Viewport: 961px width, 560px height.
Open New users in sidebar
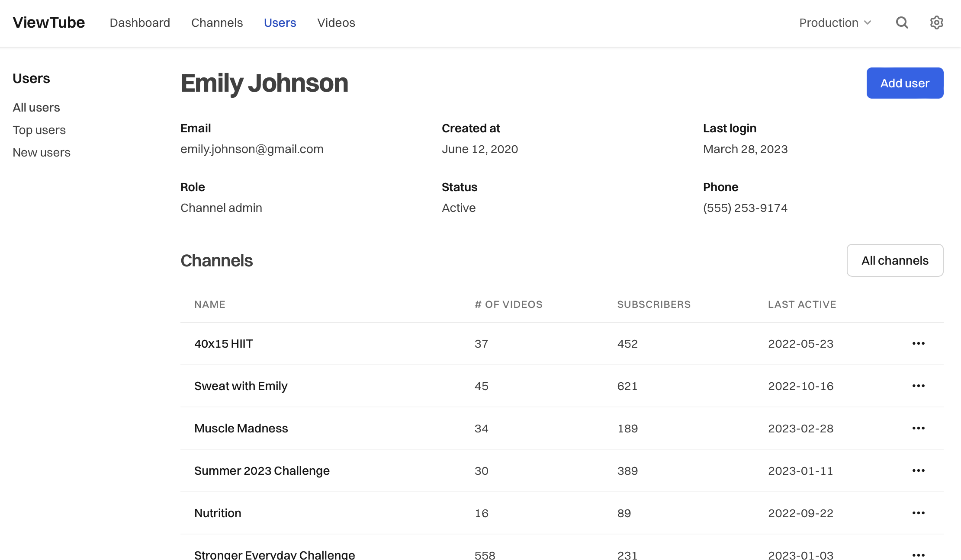coord(42,152)
